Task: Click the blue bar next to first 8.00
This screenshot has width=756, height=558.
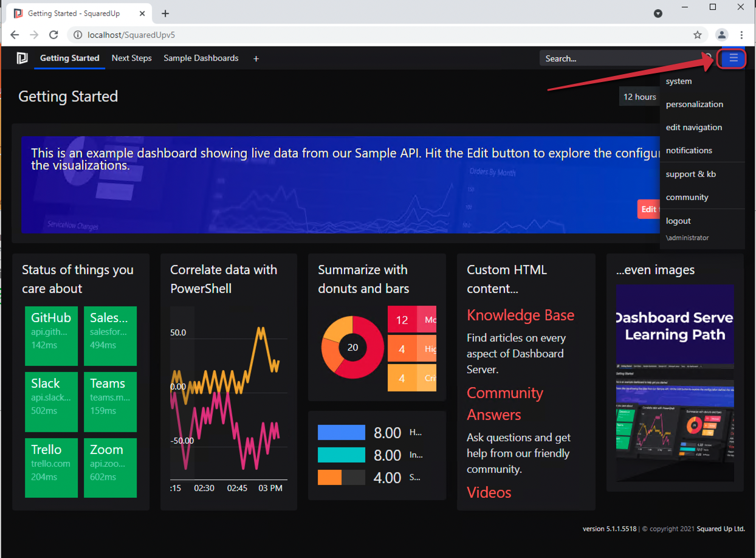Action: point(342,433)
